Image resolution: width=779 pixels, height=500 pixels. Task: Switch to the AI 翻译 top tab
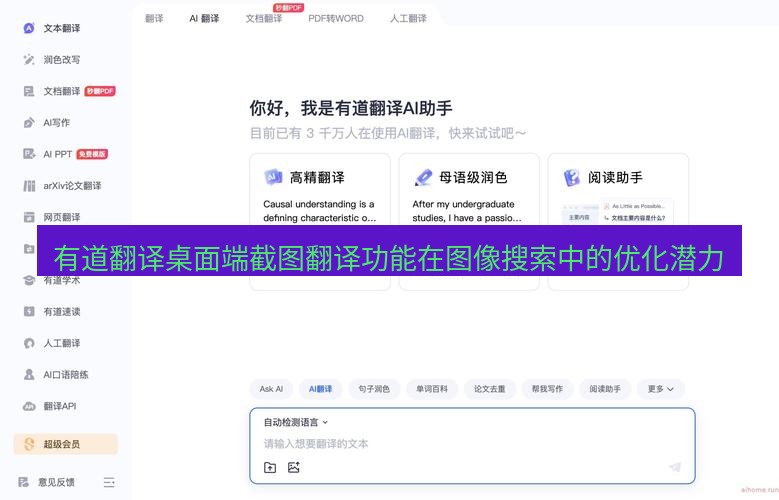point(204,18)
